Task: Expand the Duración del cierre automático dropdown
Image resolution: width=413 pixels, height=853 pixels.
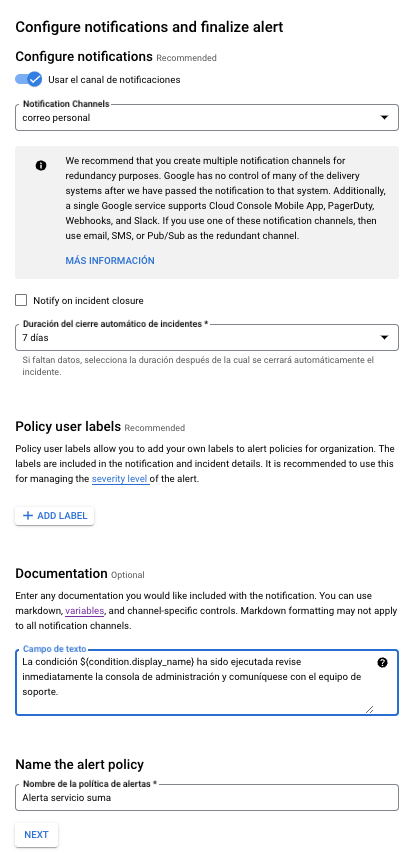Action: [x=207, y=337]
